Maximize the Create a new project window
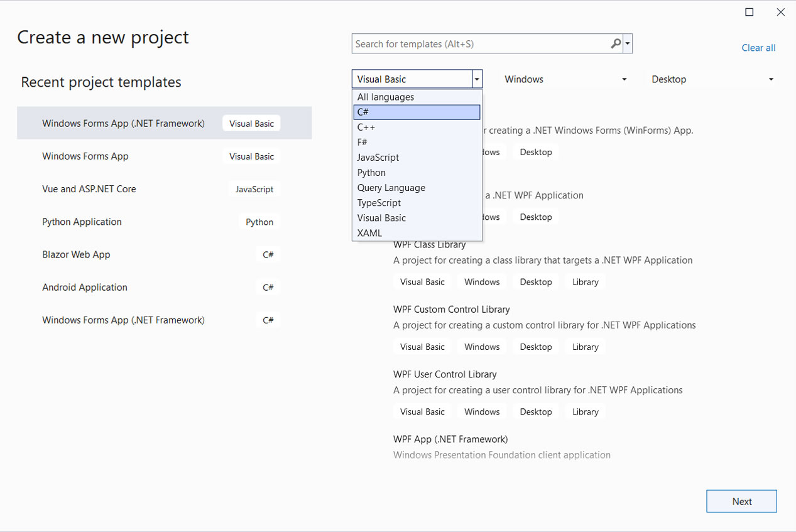The height and width of the screenshot is (532, 796). 749,12
